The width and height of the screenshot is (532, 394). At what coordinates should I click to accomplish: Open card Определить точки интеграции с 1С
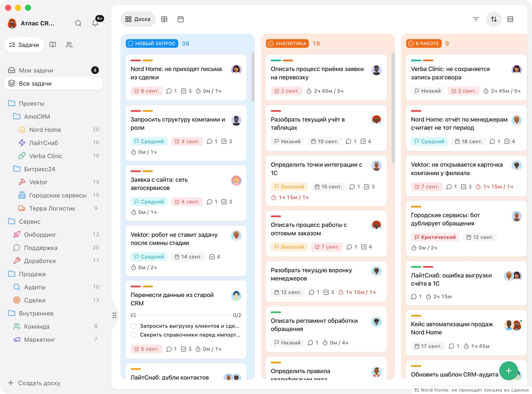click(326, 181)
